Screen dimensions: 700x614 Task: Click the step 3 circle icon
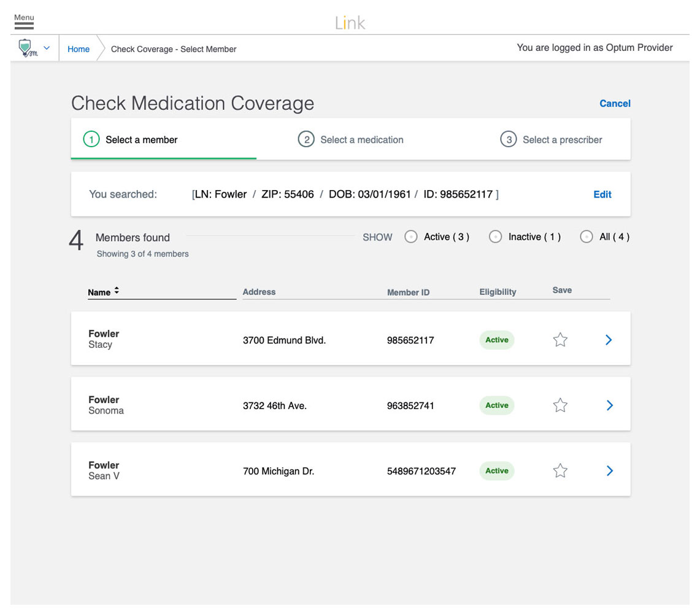pyautogui.click(x=509, y=140)
